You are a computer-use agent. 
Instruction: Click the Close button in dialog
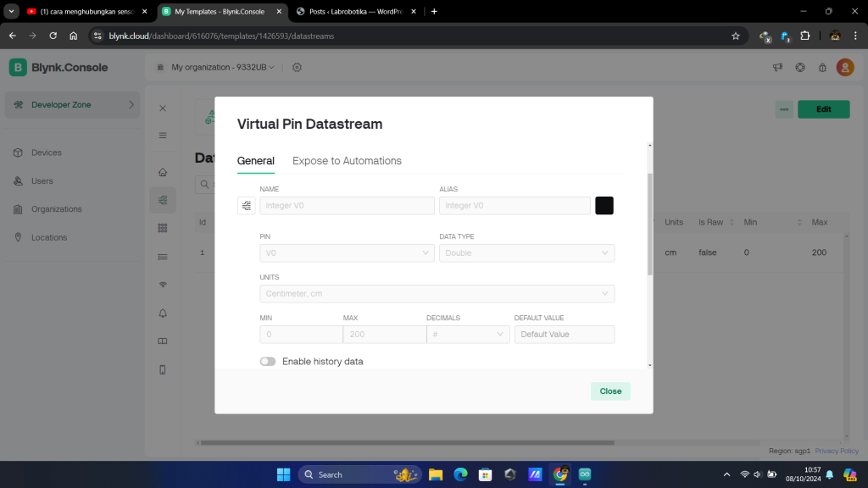610,391
